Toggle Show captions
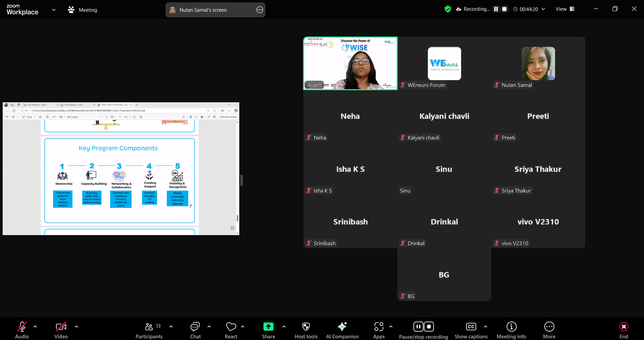Viewport: 644px width, 340px height. [471, 330]
